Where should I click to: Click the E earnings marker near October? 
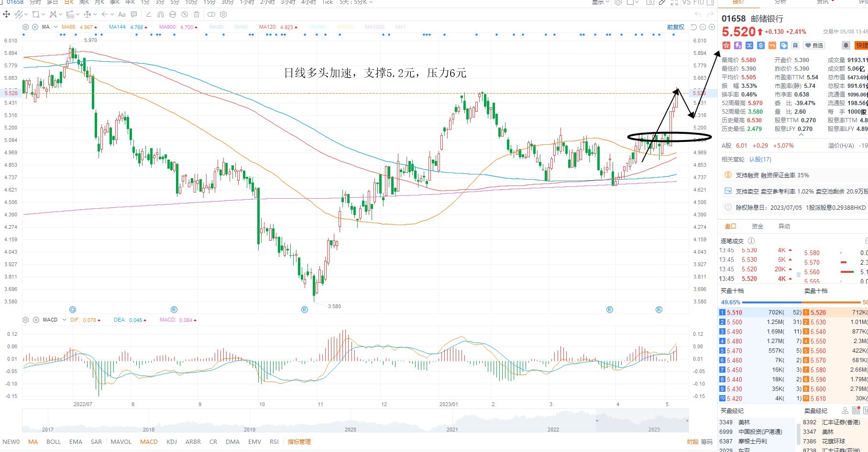(x=305, y=310)
